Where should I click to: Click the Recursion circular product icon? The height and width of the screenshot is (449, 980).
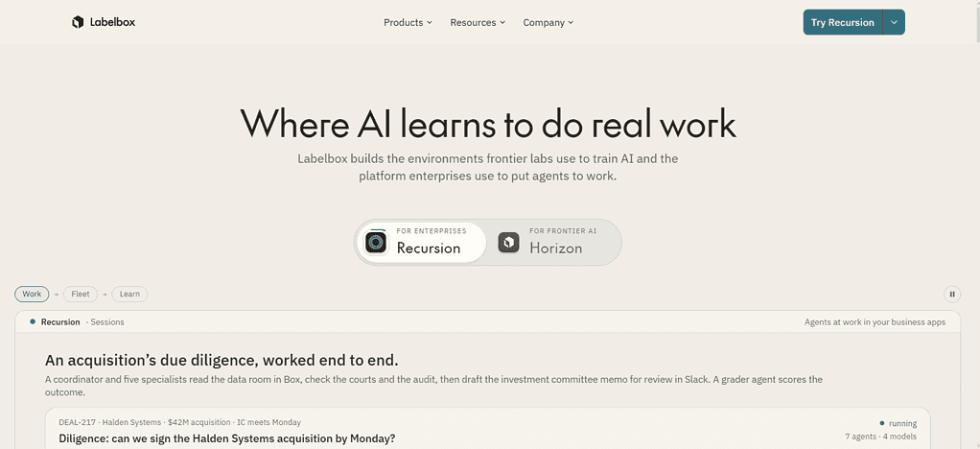point(376,242)
